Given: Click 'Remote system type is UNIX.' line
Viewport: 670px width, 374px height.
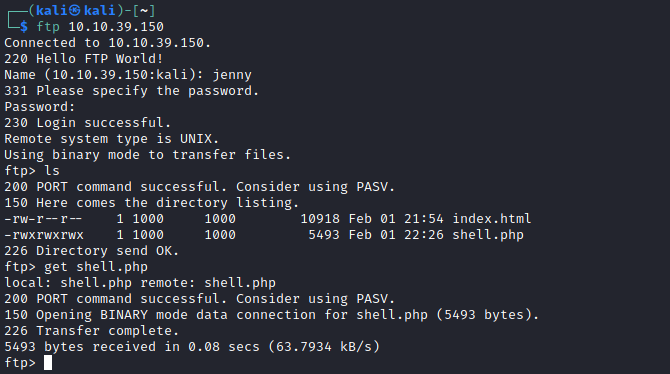Looking at the screenshot, I should [112, 139].
